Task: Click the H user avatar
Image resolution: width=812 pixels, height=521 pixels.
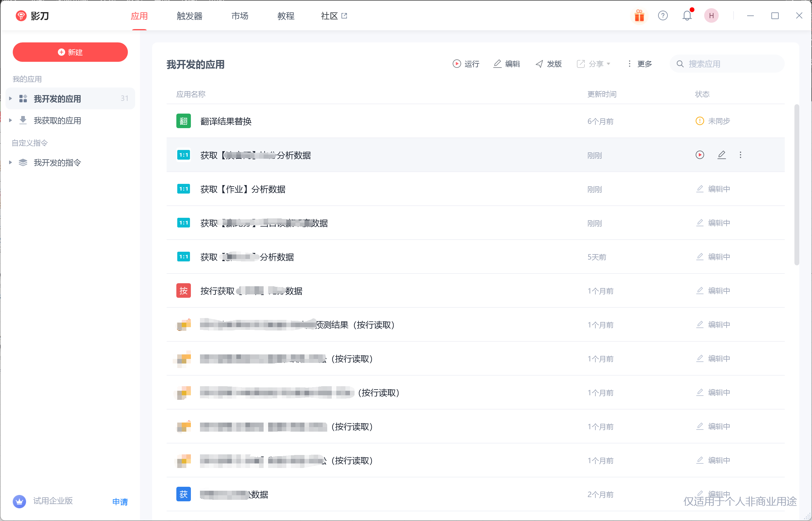Action: (x=711, y=15)
